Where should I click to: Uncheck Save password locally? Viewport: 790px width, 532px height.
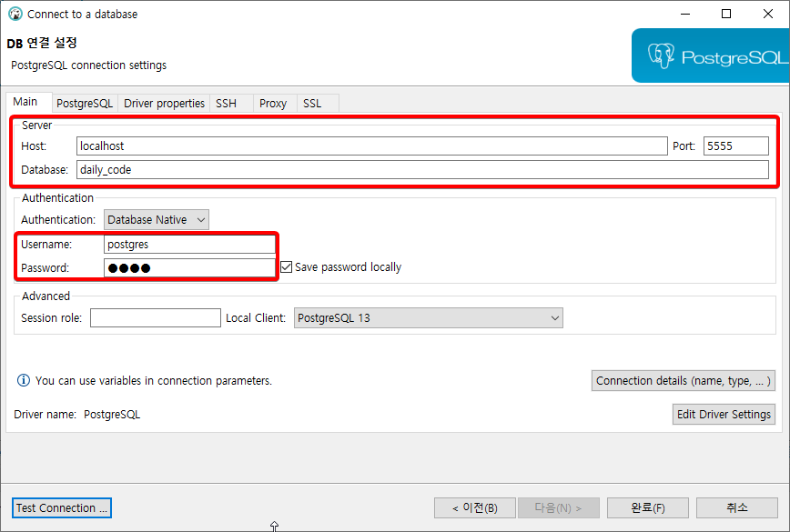point(288,266)
